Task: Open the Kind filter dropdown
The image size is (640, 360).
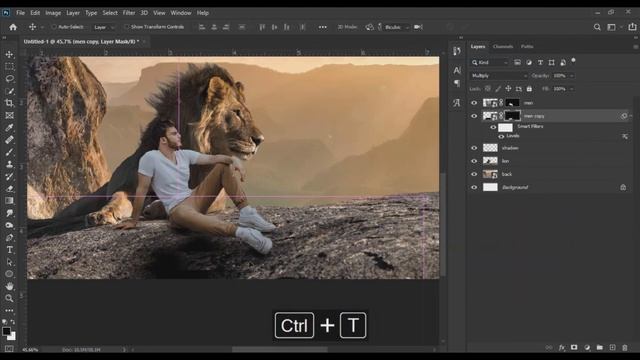Action: tap(490, 62)
